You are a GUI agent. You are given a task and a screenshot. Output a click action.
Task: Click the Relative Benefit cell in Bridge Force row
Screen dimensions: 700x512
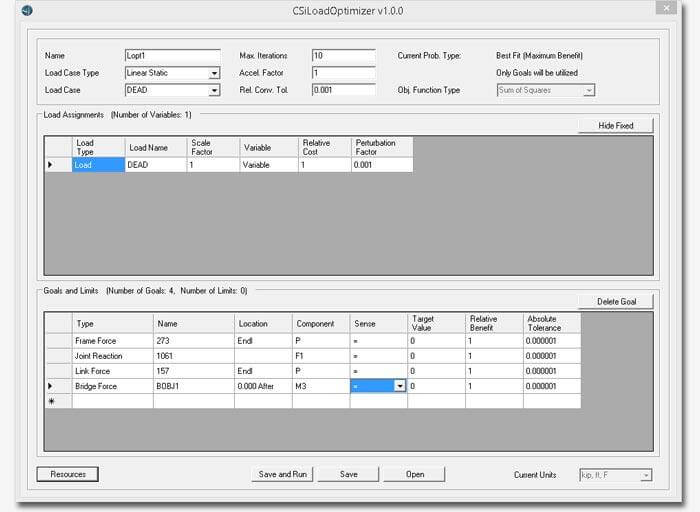coord(494,387)
